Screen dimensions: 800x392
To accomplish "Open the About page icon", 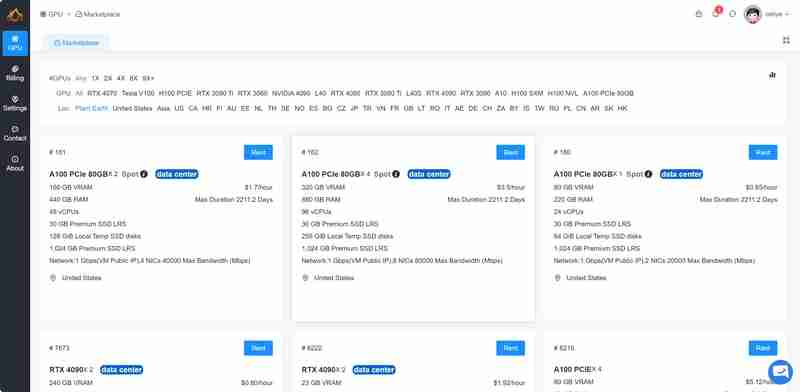I will tap(15, 163).
